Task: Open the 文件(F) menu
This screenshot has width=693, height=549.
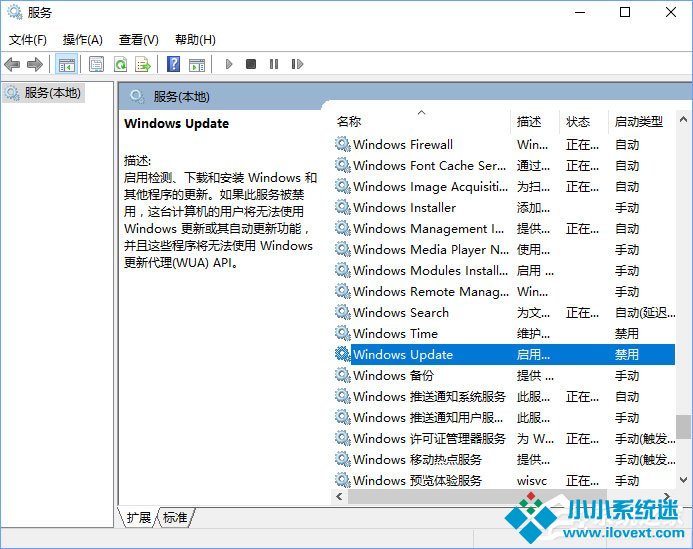Action: point(27,40)
